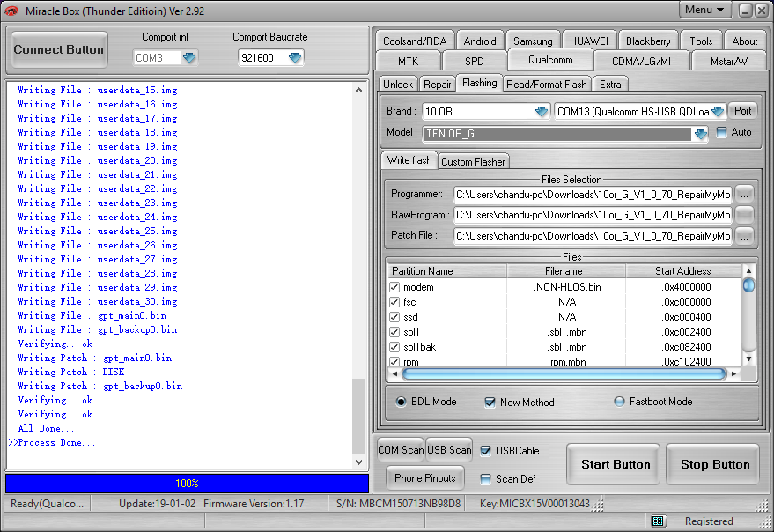
Task: Switch to the Coolsand/RDA tab
Action: 415,41
